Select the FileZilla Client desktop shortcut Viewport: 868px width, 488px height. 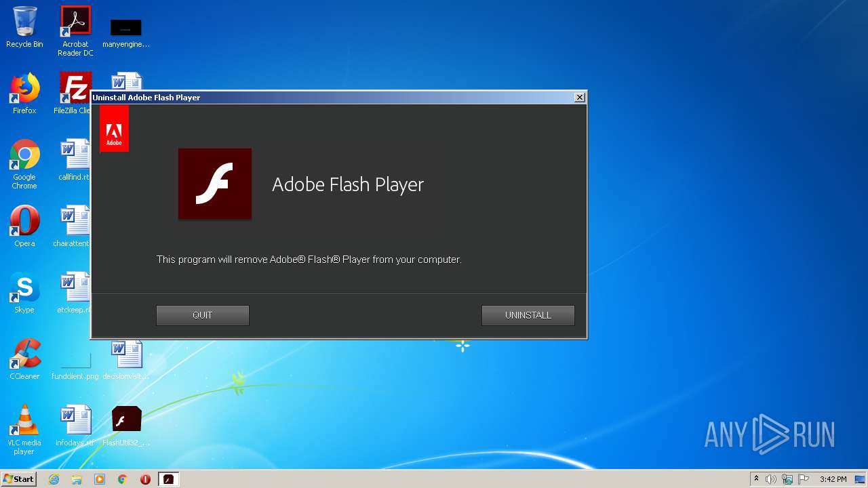tap(73, 94)
